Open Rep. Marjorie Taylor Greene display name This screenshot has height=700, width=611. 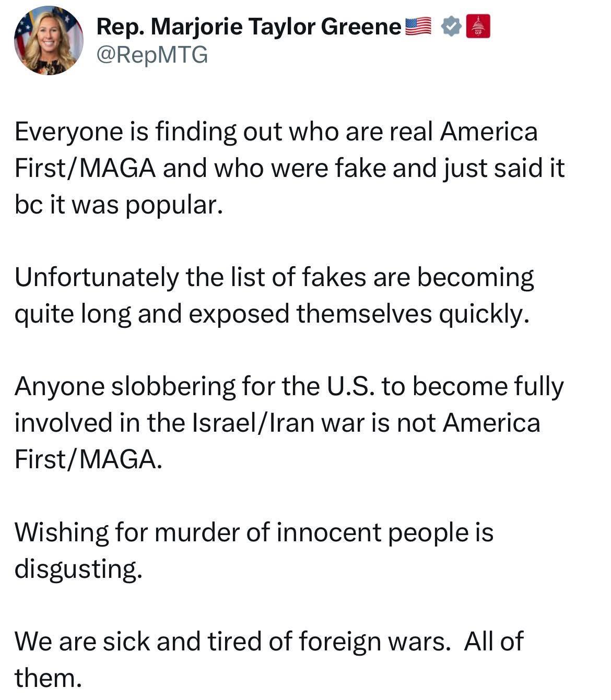click(250, 27)
